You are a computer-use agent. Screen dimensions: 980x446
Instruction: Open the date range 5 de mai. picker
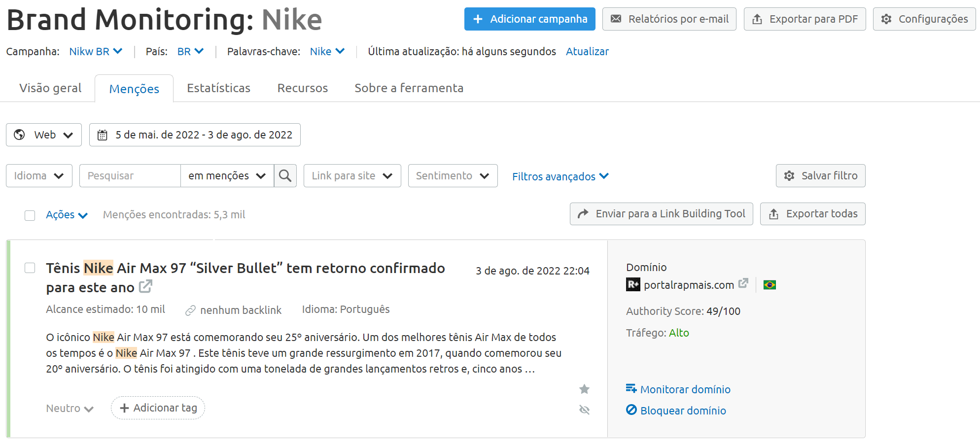(195, 135)
